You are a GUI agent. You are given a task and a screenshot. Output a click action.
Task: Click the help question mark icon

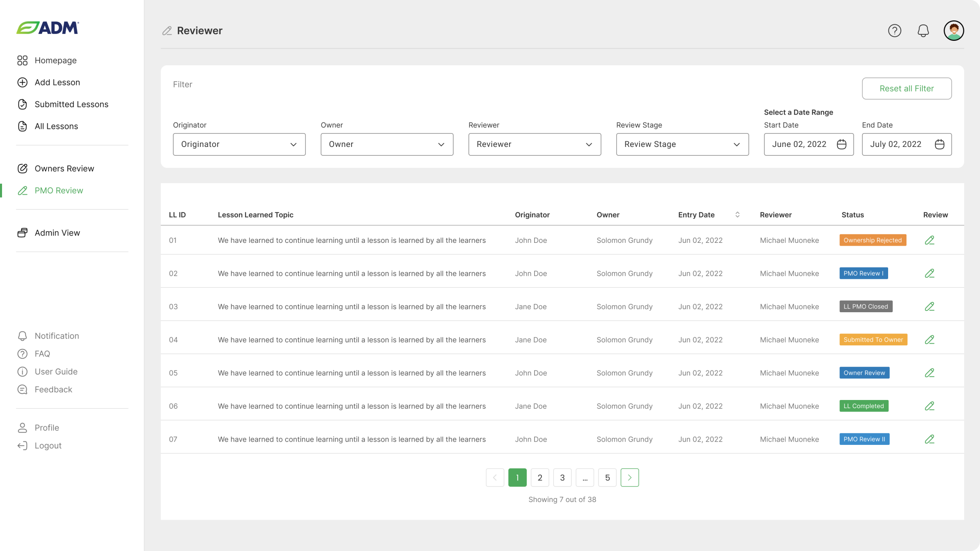[x=894, y=31]
